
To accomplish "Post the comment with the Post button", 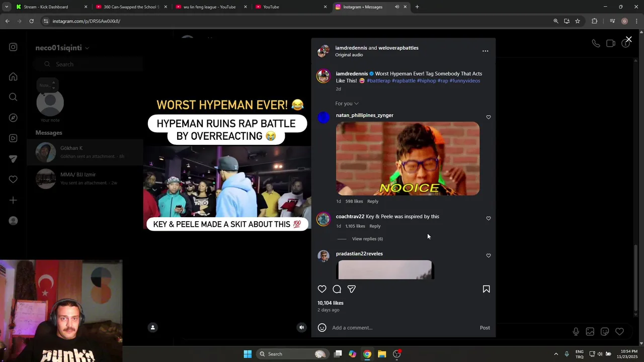I will (485, 328).
